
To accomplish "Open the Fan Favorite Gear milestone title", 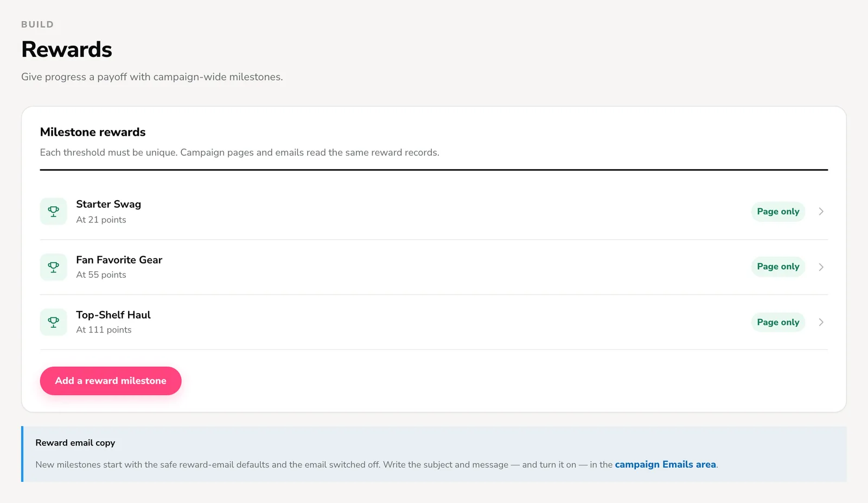I will click(119, 260).
